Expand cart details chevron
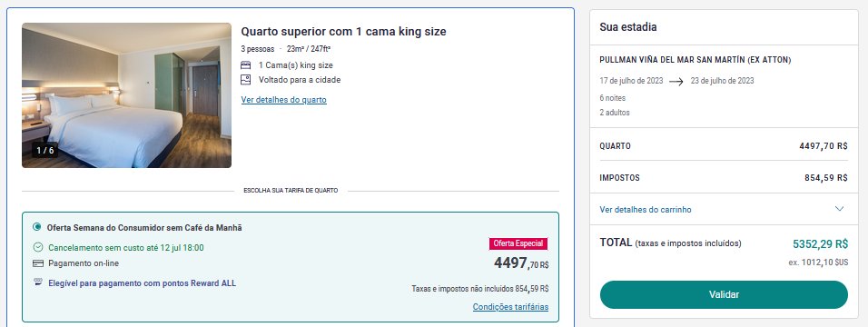868x327 pixels. click(839, 209)
